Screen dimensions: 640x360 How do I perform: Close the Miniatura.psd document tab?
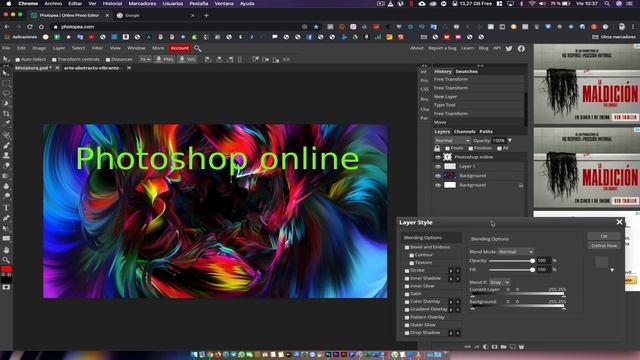click(57, 68)
